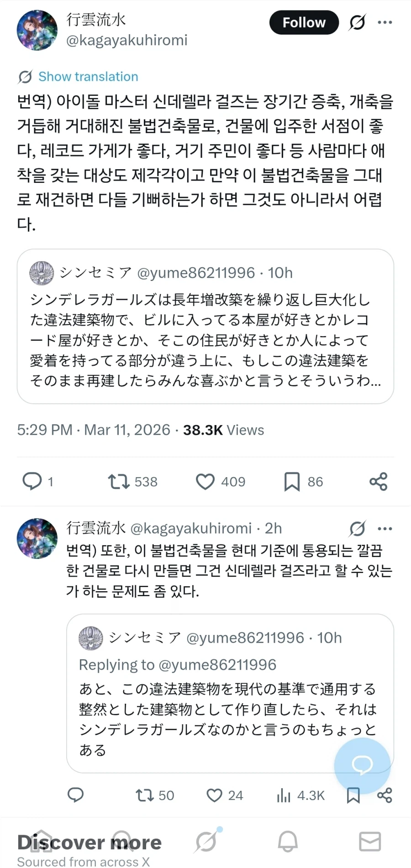Expand the truncated quoted tweet by @yume86211996
This screenshot has height=868, width=411.
(205, 326)
